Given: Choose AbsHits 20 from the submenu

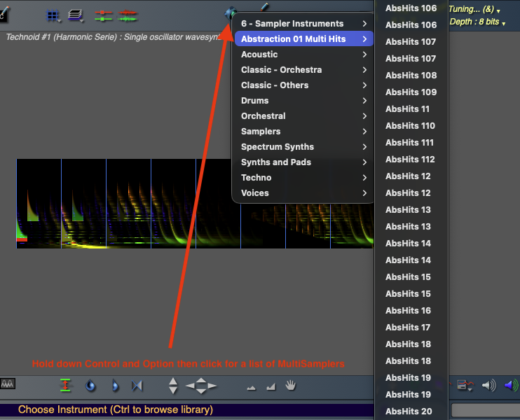Looking at the screenshot, I should tap(411, 412).
